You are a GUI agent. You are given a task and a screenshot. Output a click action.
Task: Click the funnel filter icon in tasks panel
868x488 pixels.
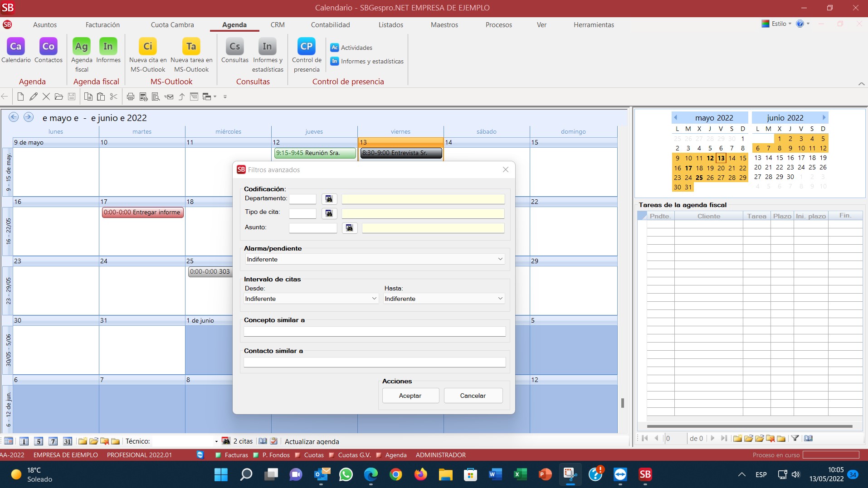[x=795, y=438]
